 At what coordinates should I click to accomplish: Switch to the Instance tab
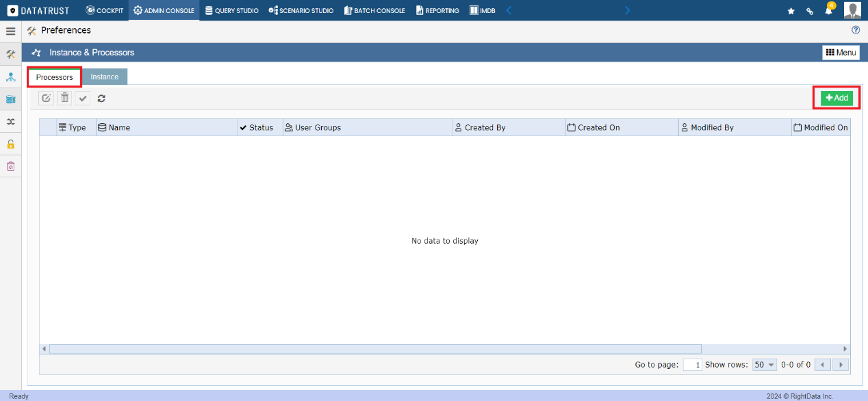click(105, 77)
